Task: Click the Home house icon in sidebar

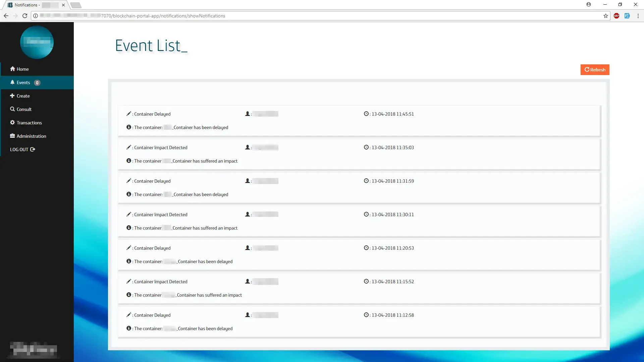Action: 12,69
